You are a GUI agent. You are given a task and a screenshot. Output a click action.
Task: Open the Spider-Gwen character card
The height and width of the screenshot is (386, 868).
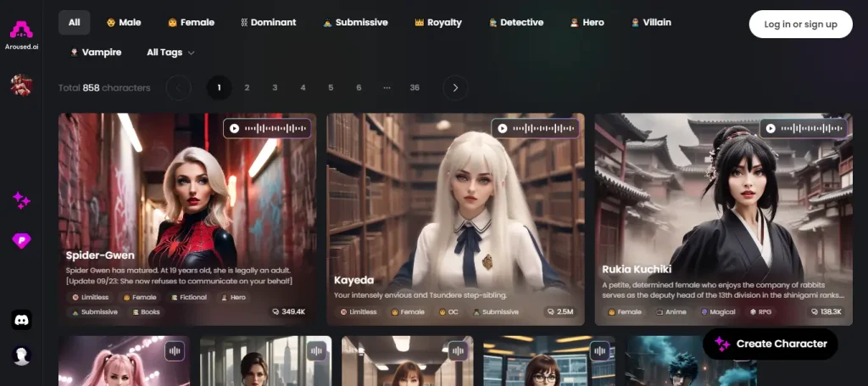pyautogui.click(x=187, y=220)
